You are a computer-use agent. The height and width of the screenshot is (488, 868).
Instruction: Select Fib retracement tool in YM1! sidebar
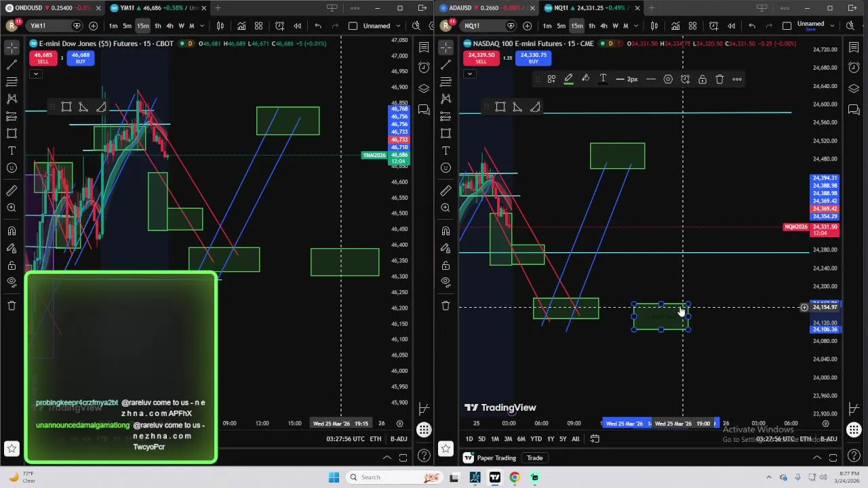tap(12, 82)
